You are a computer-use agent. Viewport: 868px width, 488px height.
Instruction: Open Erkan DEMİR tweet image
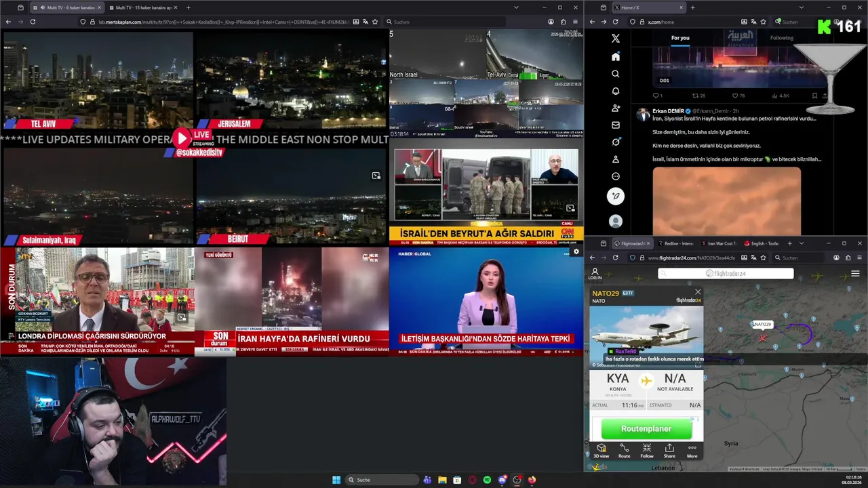coord(727,201)
